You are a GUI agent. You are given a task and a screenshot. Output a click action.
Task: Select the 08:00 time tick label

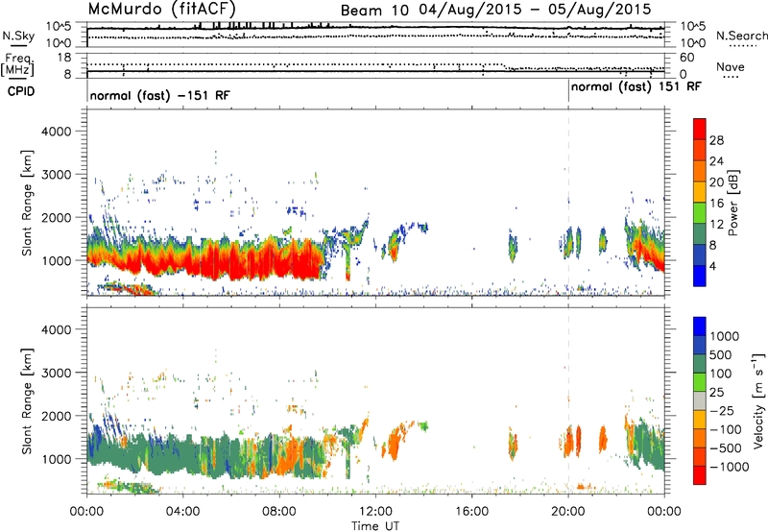tap(279, 512)
